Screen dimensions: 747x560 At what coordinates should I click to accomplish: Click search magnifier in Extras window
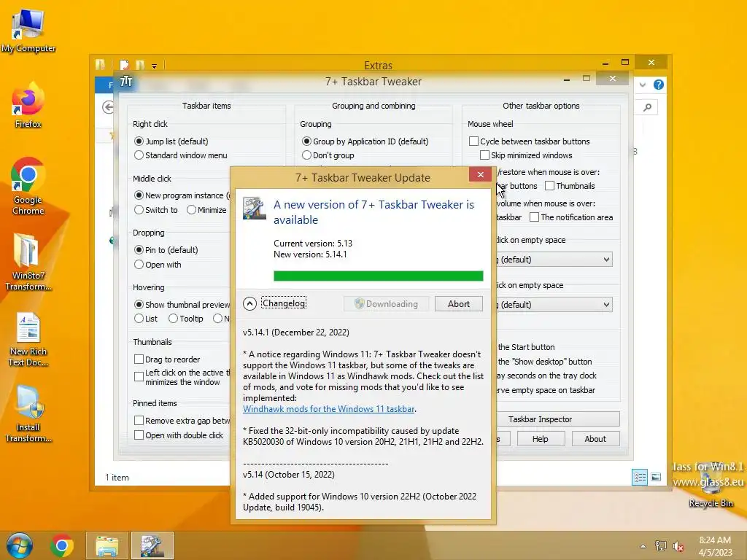point(647,108)
